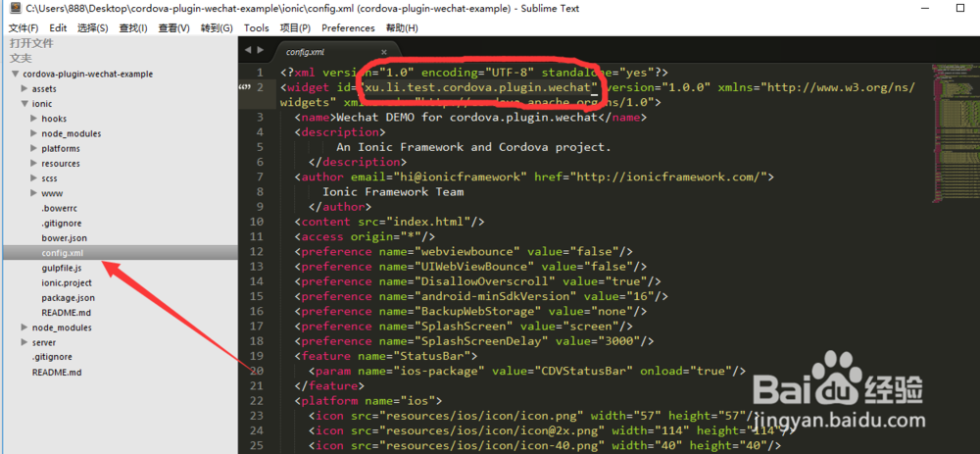Expand the ionic node_modules folder
The width and height of the screenshot is (980, 454).
pyautogui.click(x=33, y=133)
